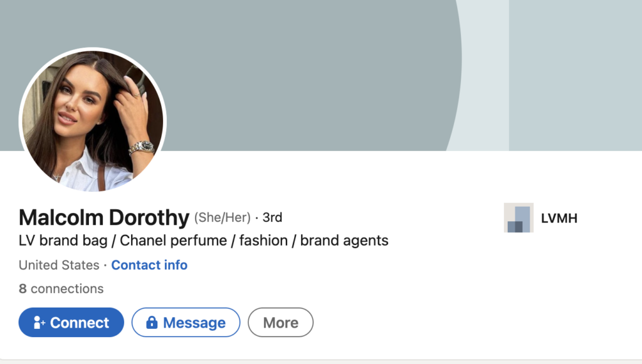Viewport: 642px width, 364px height.
Task: Expand additional profile options via More
Action: 280,322
